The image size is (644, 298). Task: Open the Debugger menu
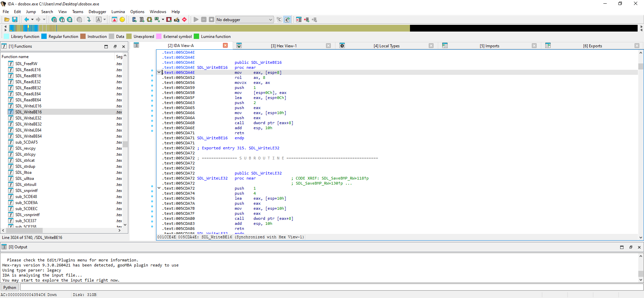point(97,11)
